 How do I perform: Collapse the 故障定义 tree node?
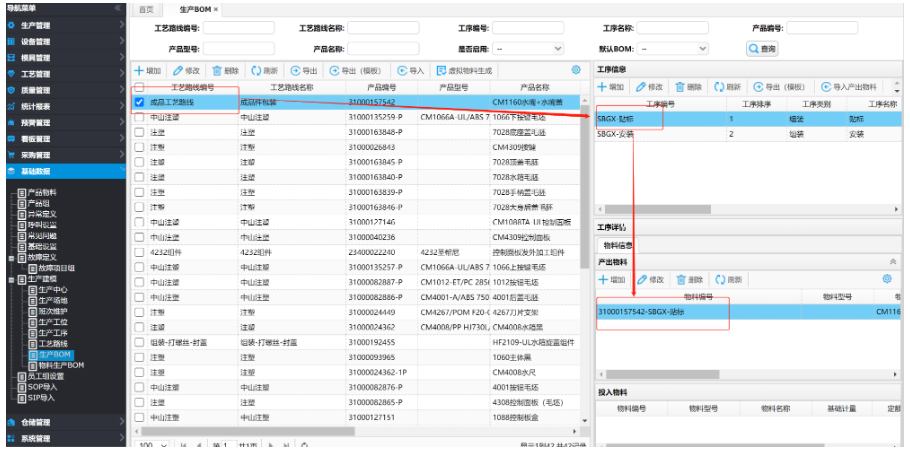pyautogui.click(x=11, y=257)
